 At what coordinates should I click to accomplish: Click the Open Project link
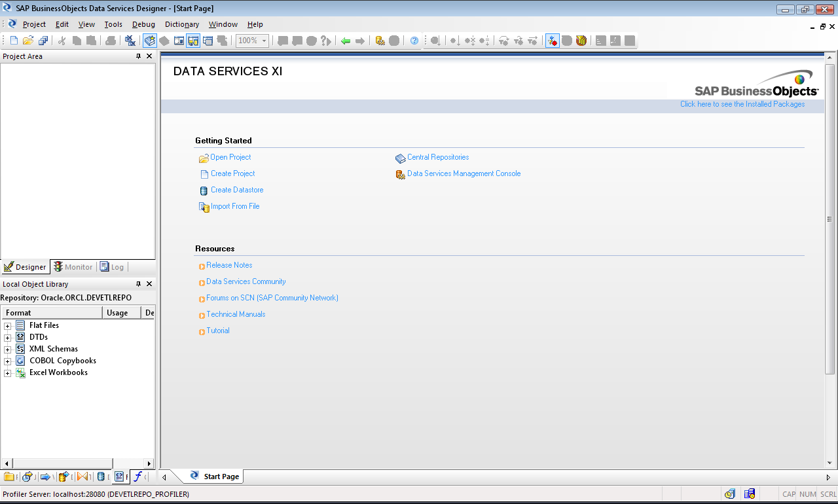230,157
